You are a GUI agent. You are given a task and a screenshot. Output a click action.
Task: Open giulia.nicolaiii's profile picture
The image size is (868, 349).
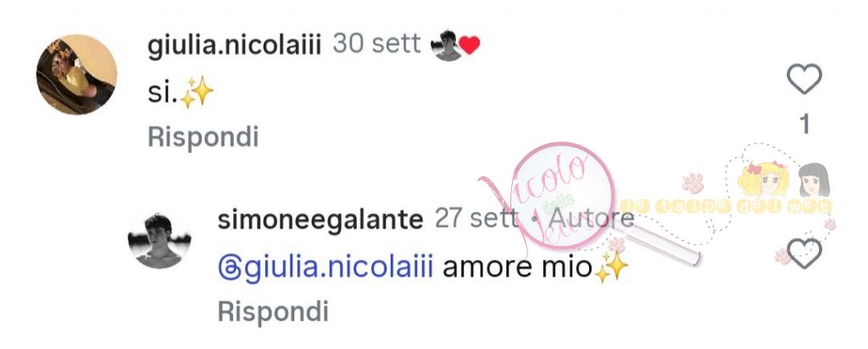click(77, 75)
